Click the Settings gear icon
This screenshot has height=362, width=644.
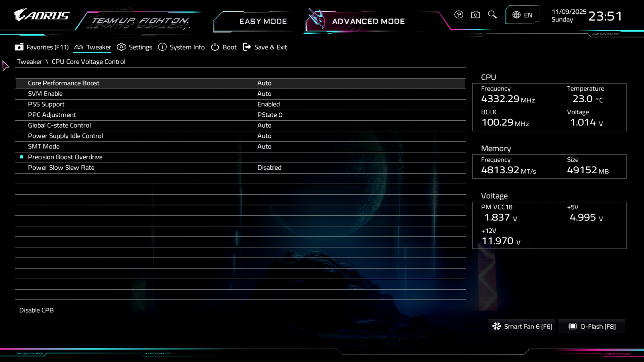pyautogui.click(x=121, y=47)
